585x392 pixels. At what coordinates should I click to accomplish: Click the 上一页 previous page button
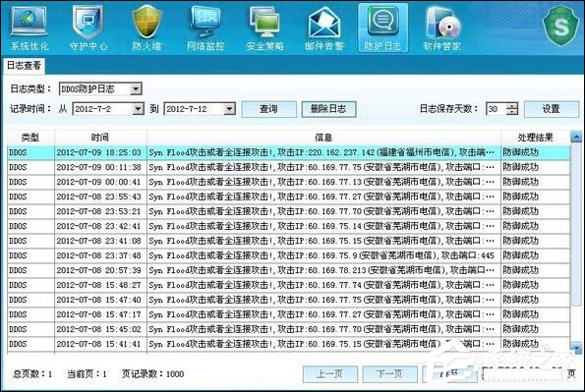point(329,373)
